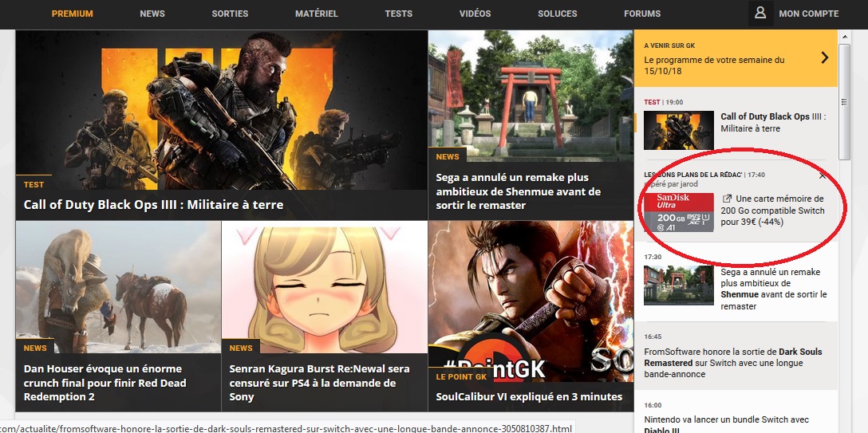Open the SanDisk 200 Go memory card deal
The height and width of the screenshot is (433, 868).
click(773, 211)
